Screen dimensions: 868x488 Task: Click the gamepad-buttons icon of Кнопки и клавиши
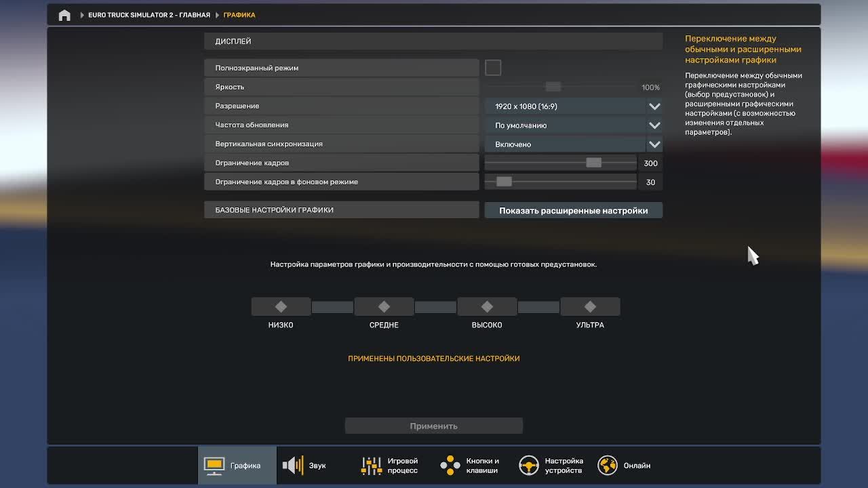coord(450,466)
